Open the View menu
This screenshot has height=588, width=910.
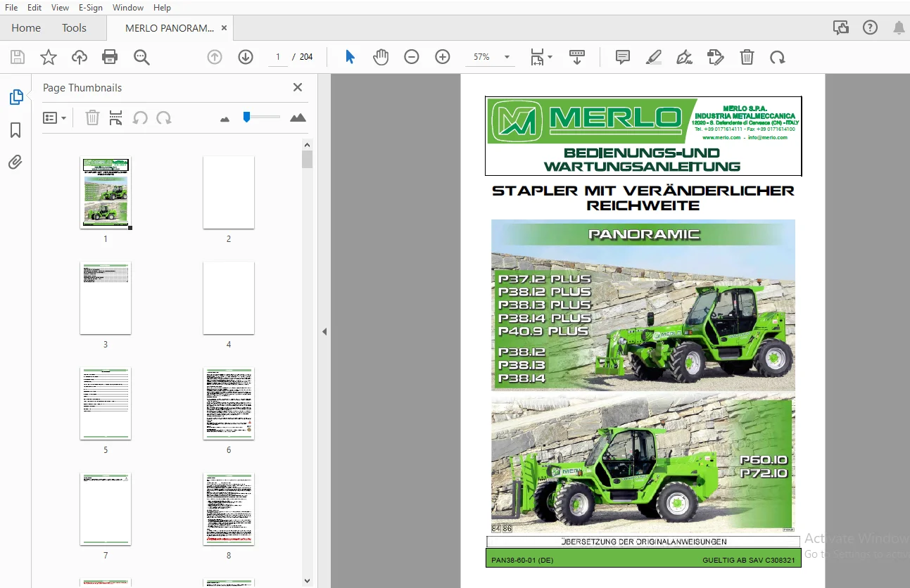60,8
